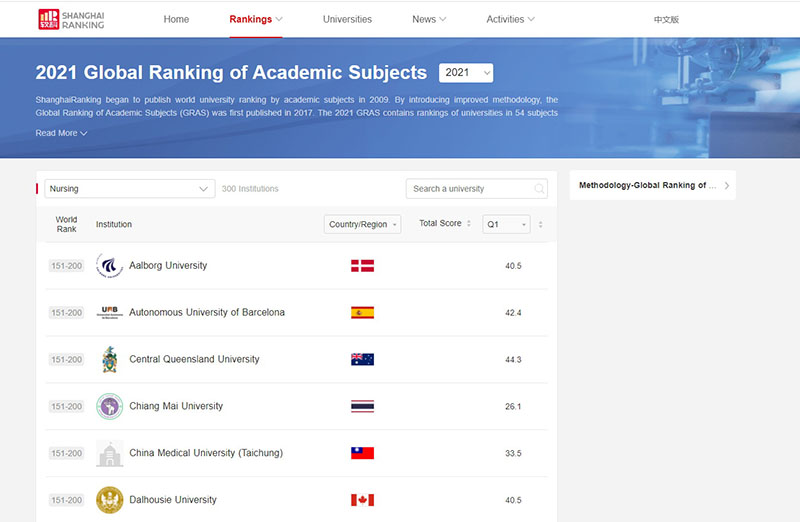
Task: Click the Spain flag in Barcelona row
Action: [x=362, y=313]
